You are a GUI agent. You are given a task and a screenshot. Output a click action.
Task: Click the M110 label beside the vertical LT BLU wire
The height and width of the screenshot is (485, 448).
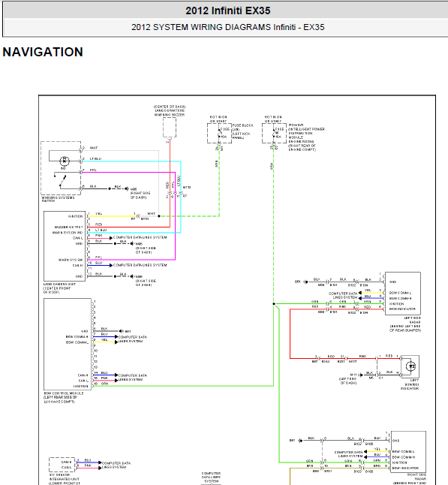(186, 188)
